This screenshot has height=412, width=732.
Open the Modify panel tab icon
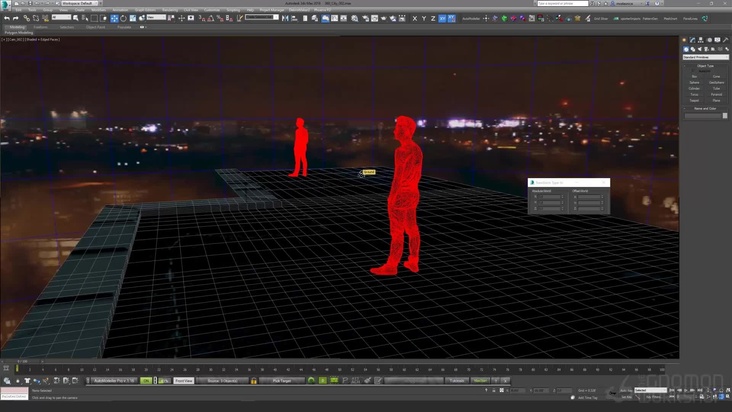click(693, 40)
